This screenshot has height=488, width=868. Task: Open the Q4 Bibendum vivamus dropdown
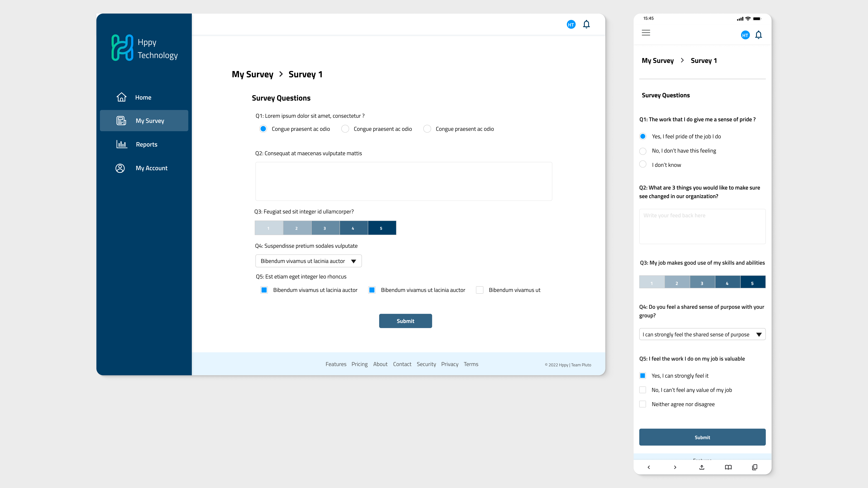point(308,261)
